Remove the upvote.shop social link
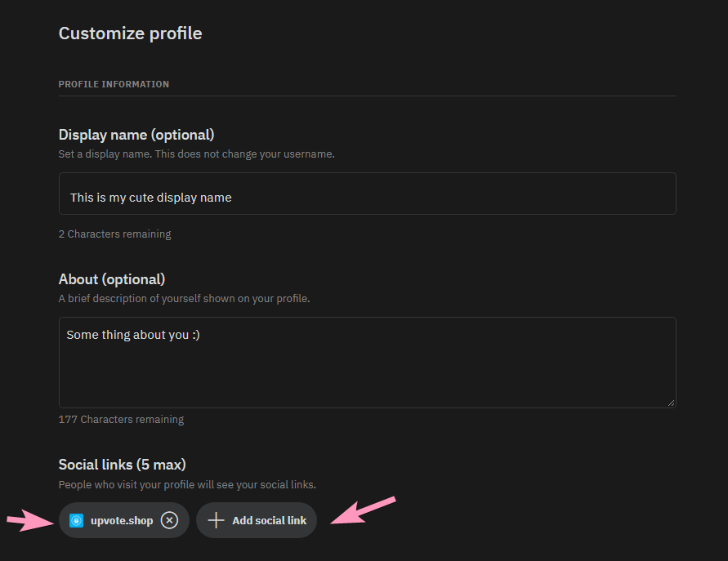Screen dimensions: 728x561 click(169, 520)
